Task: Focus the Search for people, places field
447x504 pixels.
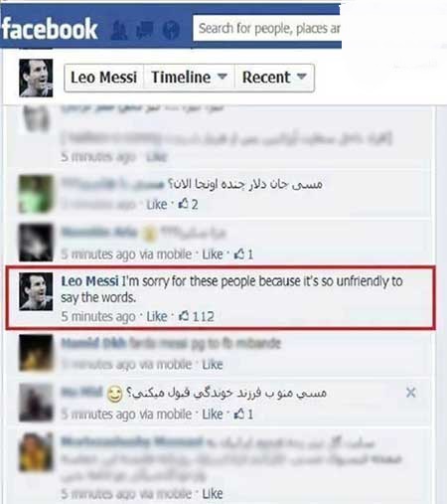Action: click(x=267, y=28)
